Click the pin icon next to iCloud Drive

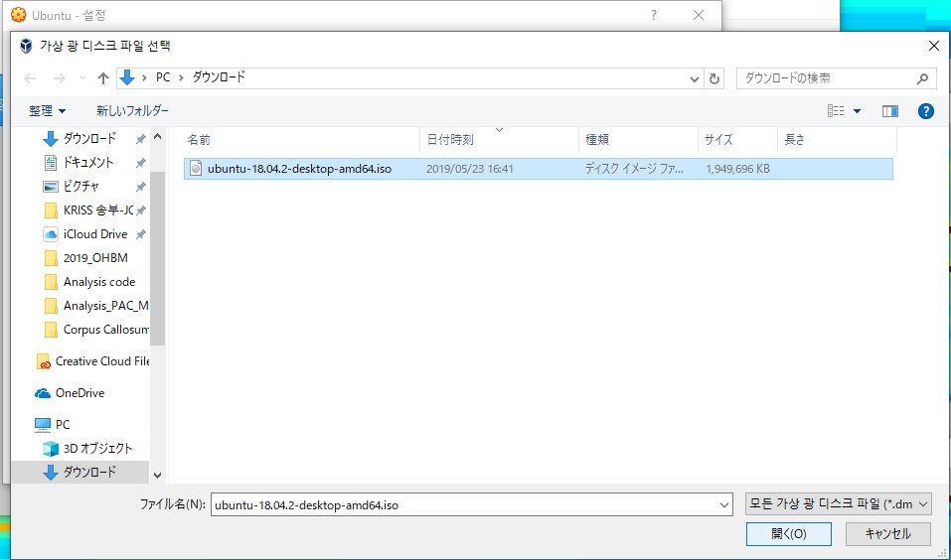point(141,234)
